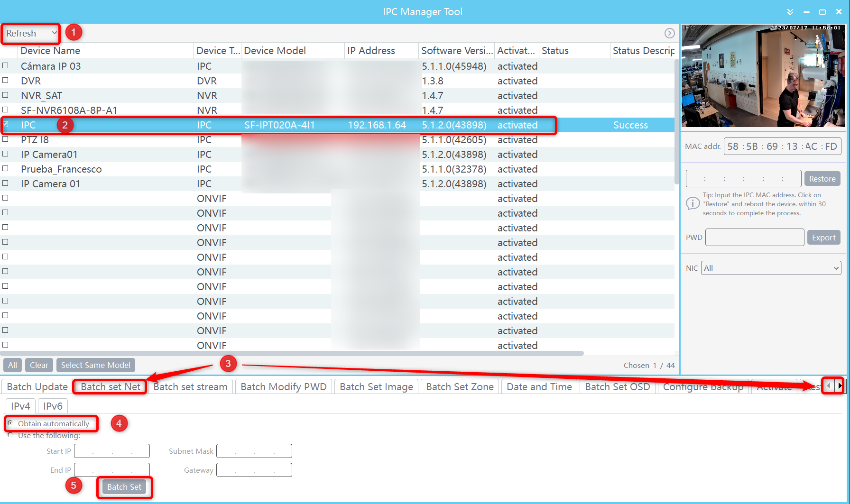
Task: Open the NIC selection dropdown showing All
Action: 771,268
